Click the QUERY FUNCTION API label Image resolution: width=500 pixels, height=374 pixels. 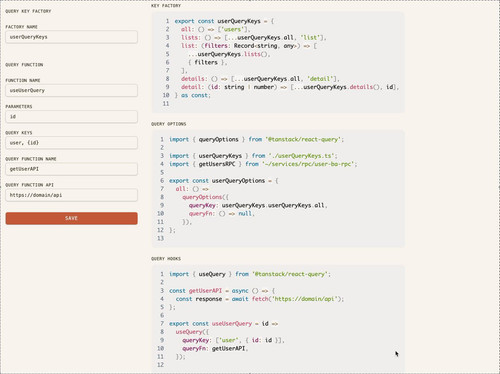click(x=29, y=185)
